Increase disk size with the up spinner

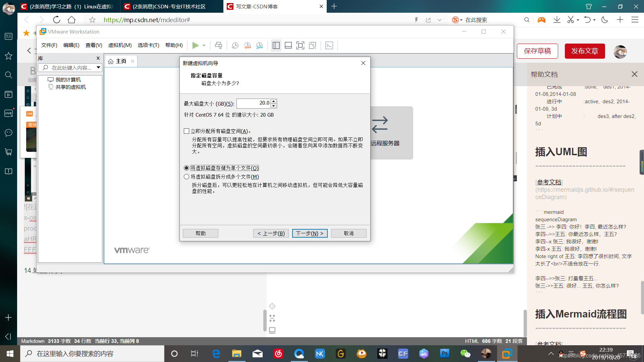pyautogui.click(x=274, y=101)
